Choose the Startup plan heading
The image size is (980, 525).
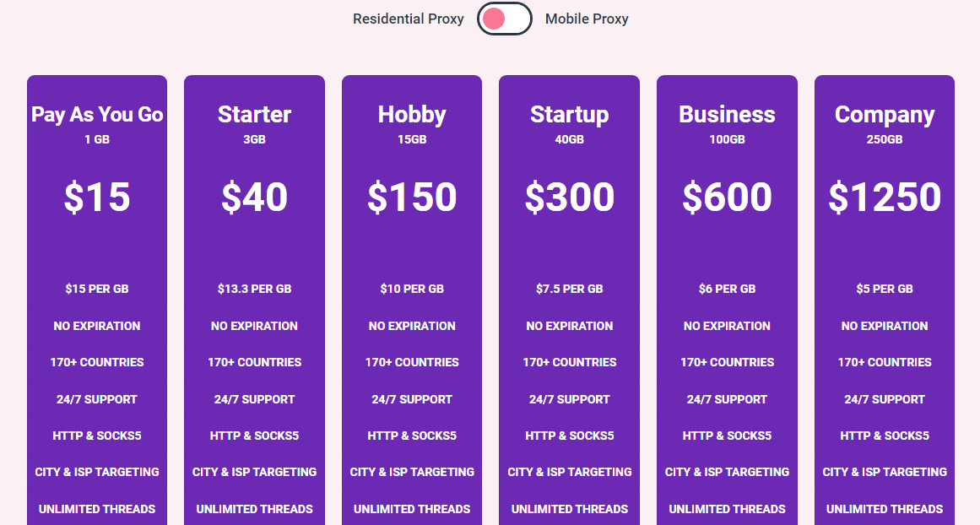click(570, 115)
